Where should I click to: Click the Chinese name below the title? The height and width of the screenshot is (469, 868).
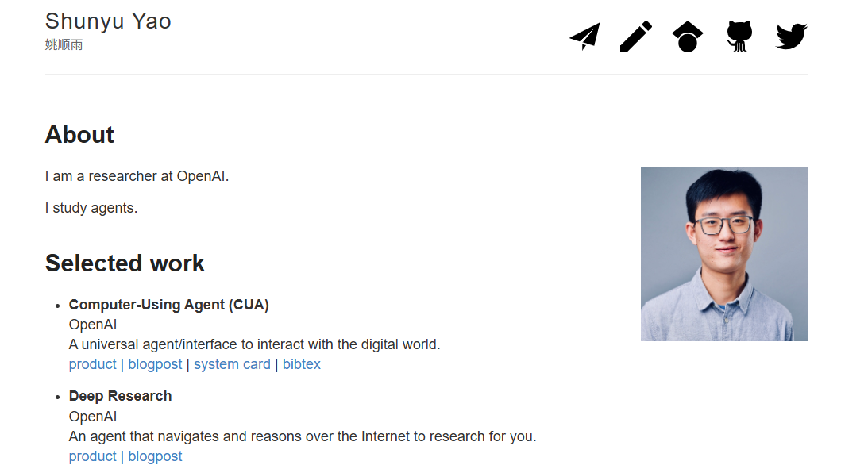pyautogui.click(x=64, y=45)
